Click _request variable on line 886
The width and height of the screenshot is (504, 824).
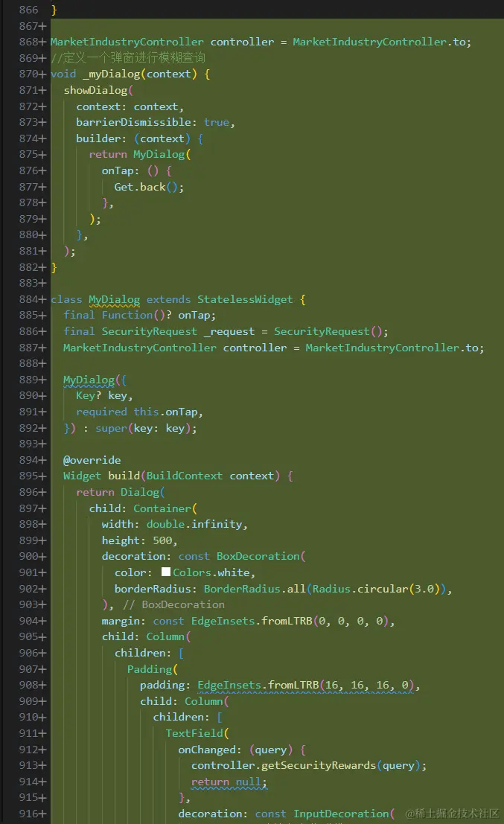click(229, 331)
